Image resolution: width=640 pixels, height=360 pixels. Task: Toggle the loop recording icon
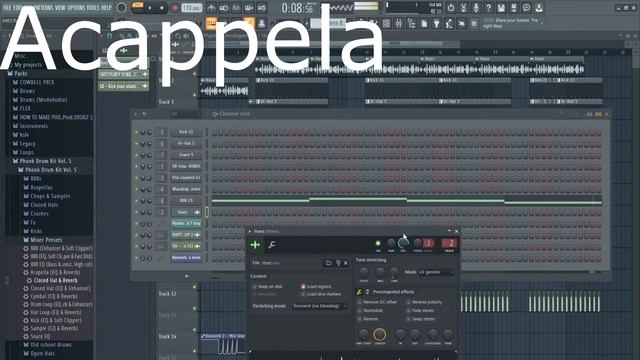click(x=262, y=8)
